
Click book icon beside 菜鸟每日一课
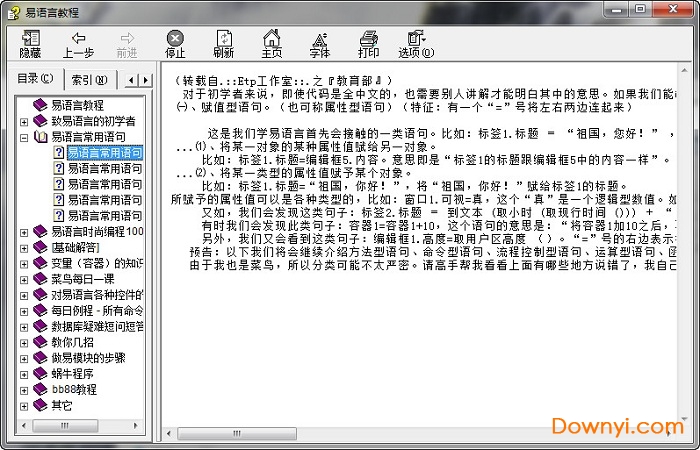[40, 279]
